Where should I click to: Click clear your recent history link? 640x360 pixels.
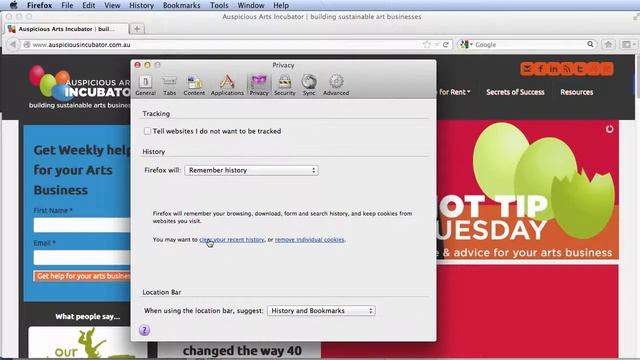pyautogui.click(x=232, y=240)
